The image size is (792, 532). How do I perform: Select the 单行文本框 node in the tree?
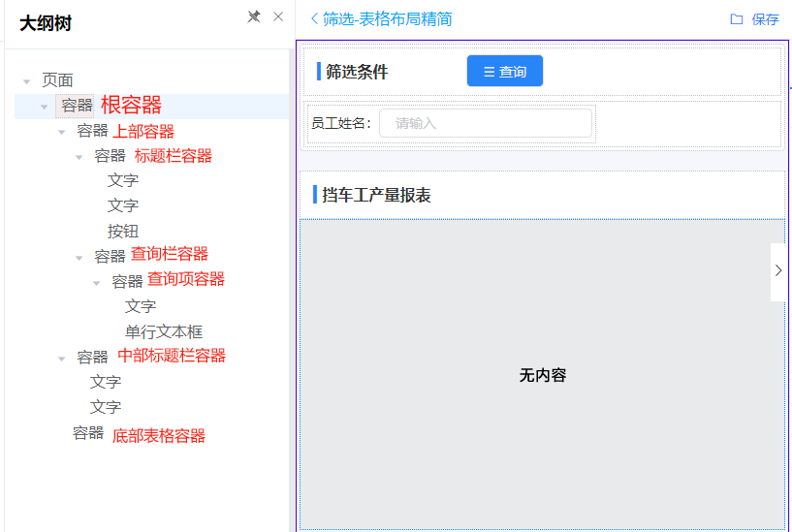[x=164, y=331]
